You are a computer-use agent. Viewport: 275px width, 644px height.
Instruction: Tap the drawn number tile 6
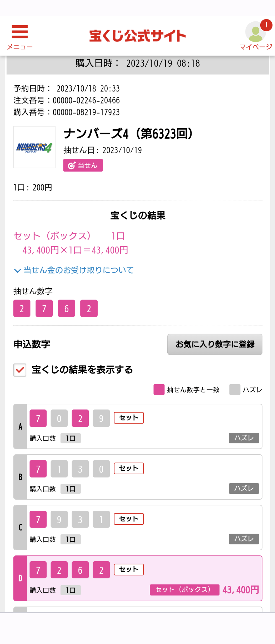point(67,308)
